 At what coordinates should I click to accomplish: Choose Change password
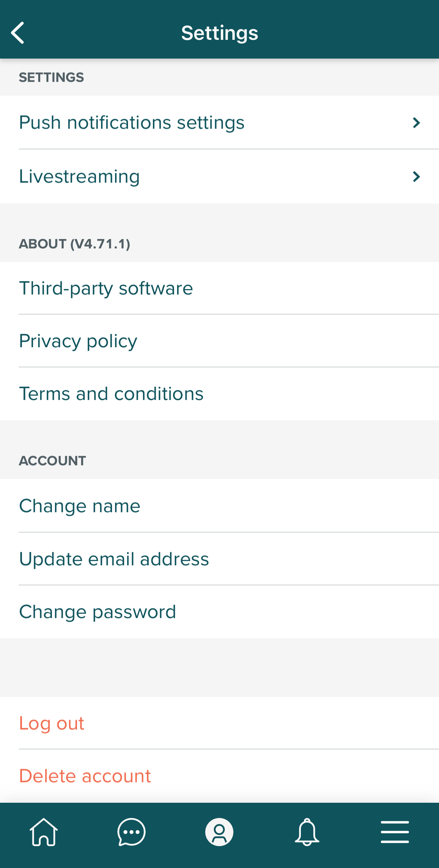coord(98,612)
